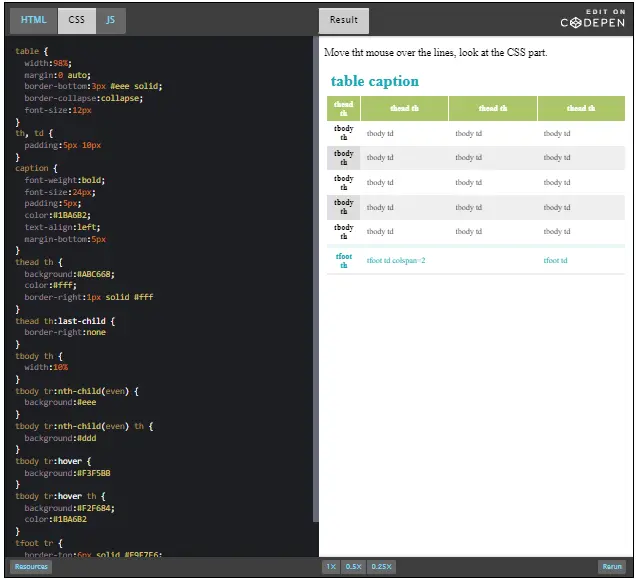The width and height of the screenshot is (636, 579).
Task: Click the 'width:10%' code line
Action: [46, 368]
